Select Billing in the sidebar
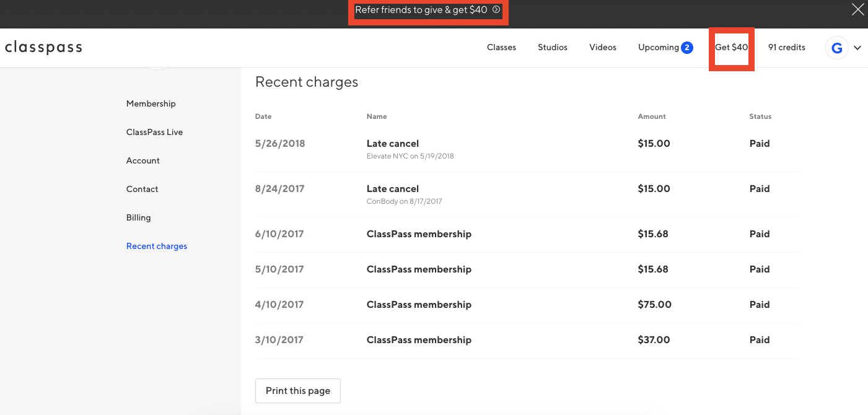This screenshot has height=415, width=868. [x=139, y=217]
